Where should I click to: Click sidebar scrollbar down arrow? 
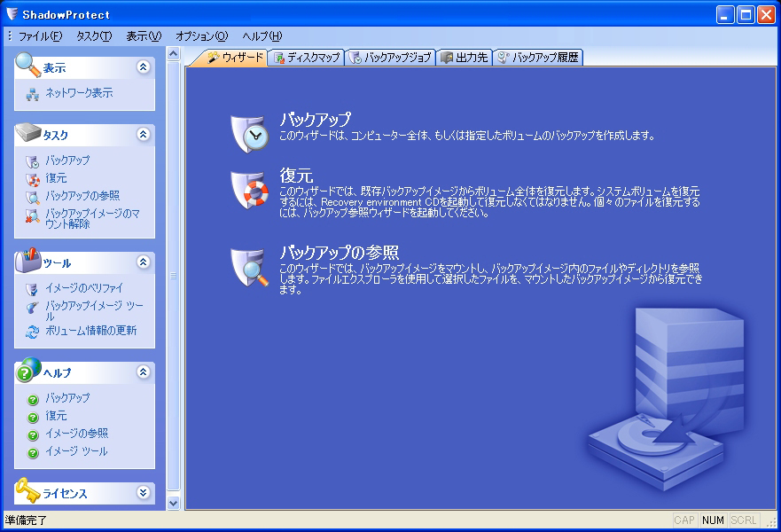(x=174, y=503)
